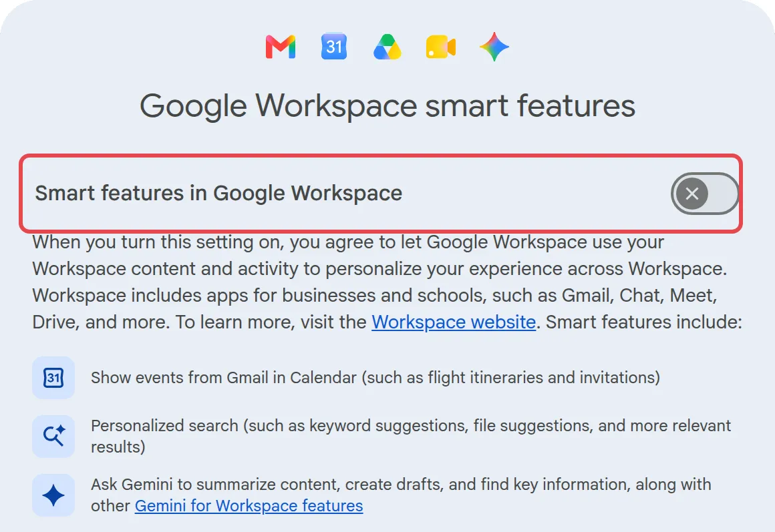This screenshot has width=775, height=532.
Task: Click the Google Drive triangle icon
Action: pyautogui.click(x=387, y=47)
